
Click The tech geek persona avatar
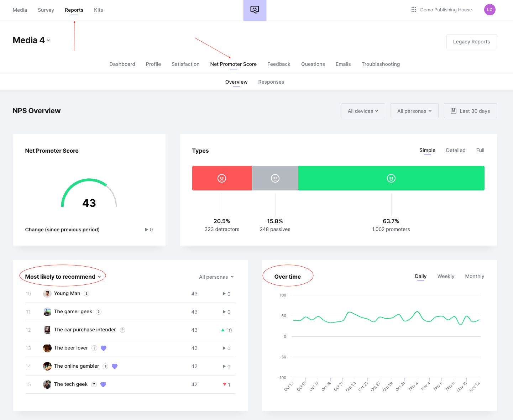pyautogui.click(x=47, y=384)
